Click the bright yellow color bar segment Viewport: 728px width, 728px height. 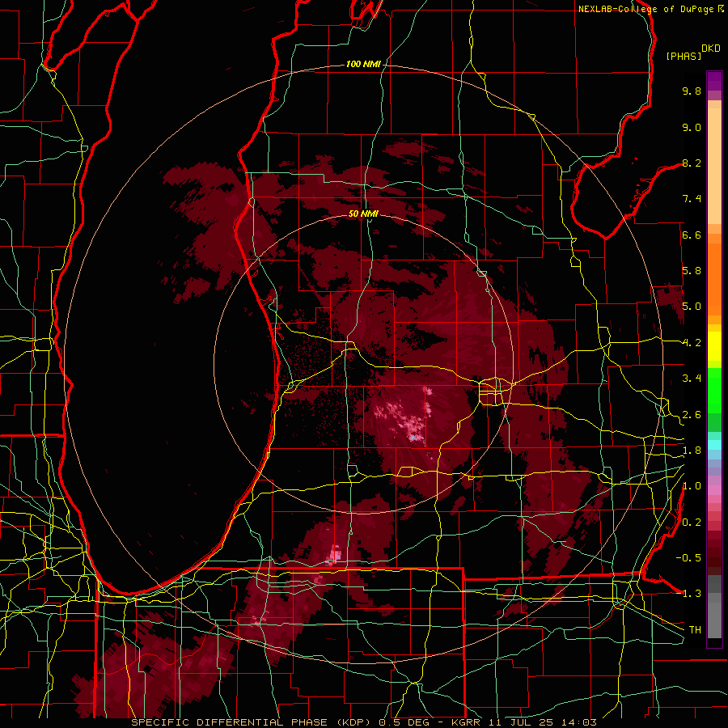(x=714, y=346)
